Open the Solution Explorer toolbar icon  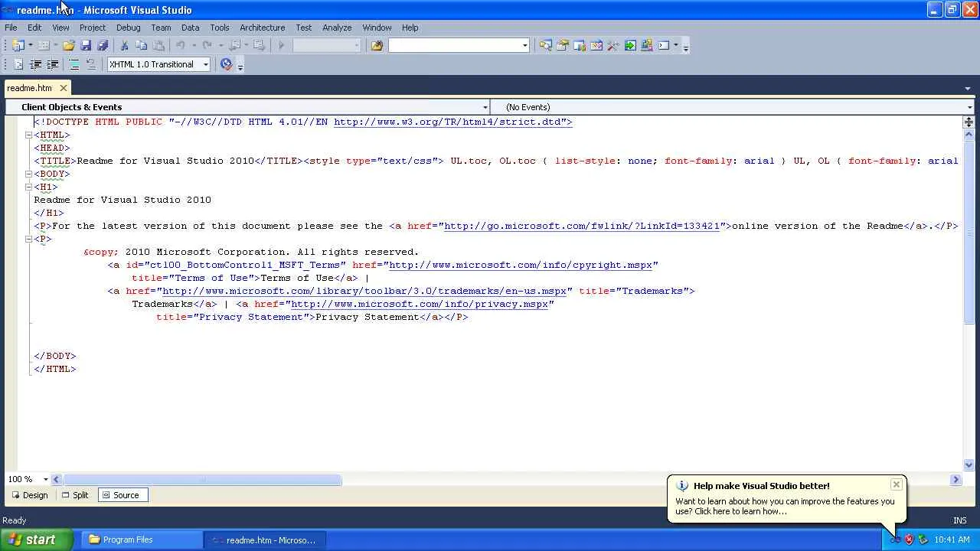545,45
